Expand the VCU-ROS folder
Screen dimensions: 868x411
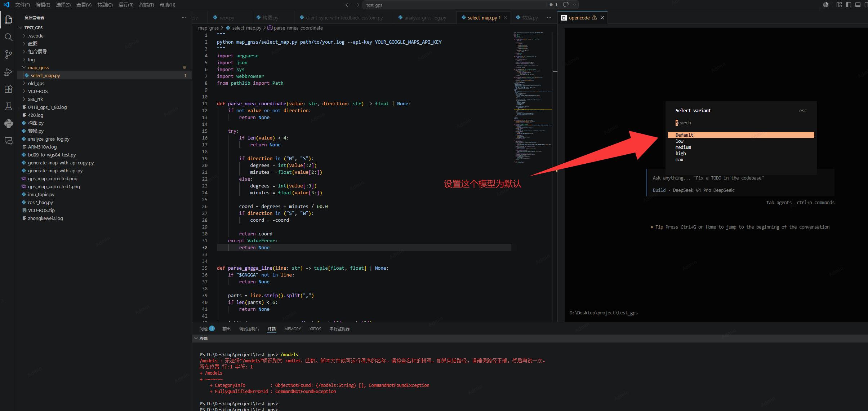point(24,91)
